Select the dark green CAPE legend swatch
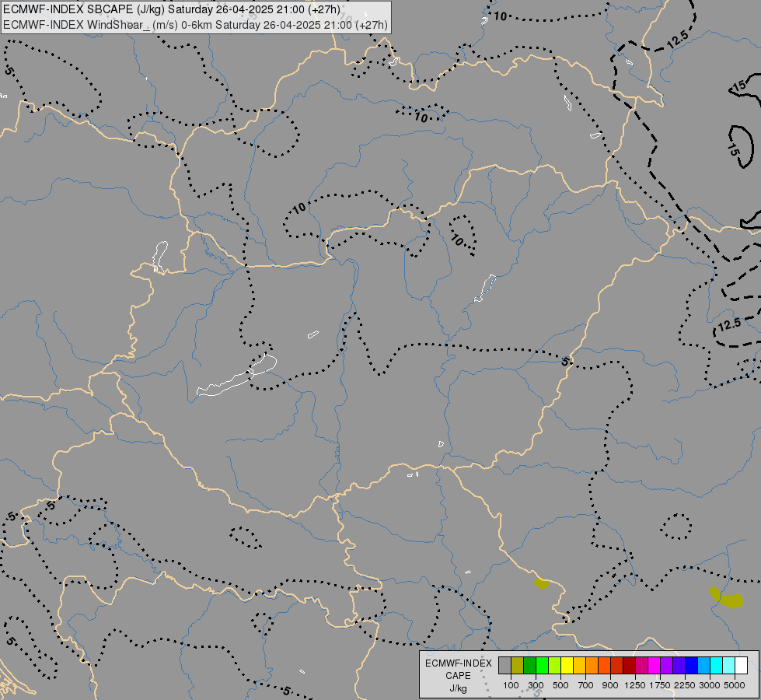This screenshot has height=700, width=761. [x=530, y=665]
